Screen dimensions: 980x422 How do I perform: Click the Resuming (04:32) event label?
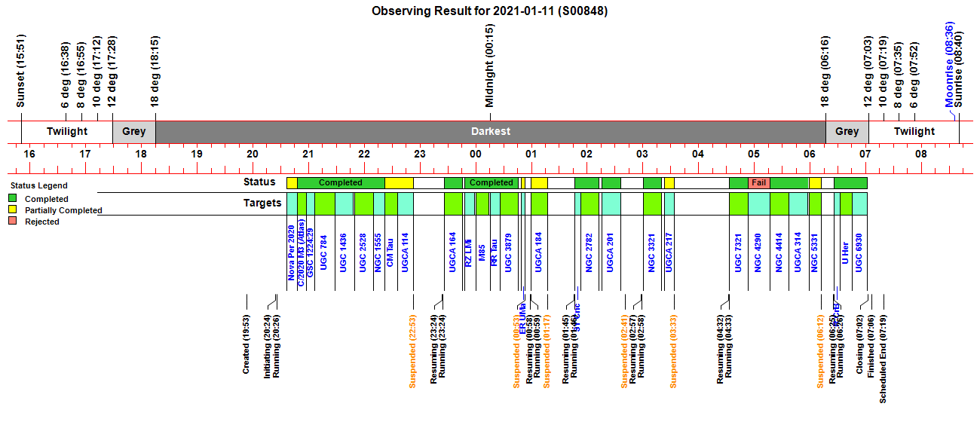click(x=721, y=348)
